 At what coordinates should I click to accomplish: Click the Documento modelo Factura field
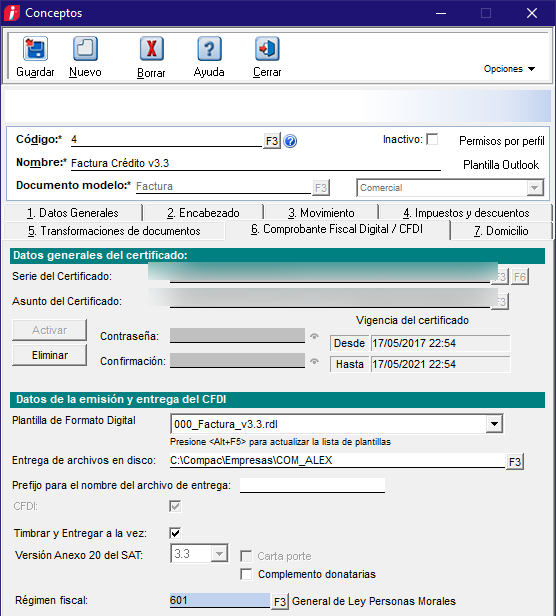point(223,187)
